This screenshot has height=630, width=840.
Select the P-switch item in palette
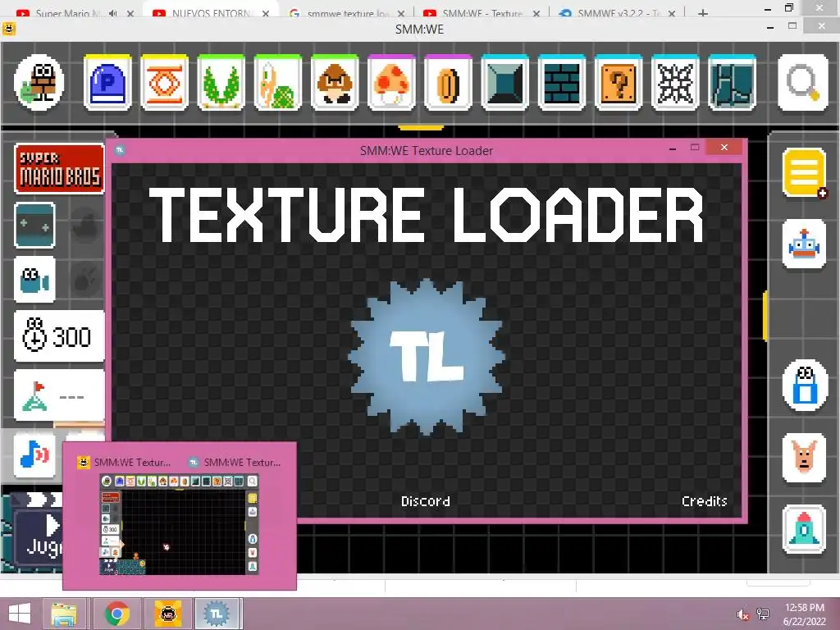(107, 83)
